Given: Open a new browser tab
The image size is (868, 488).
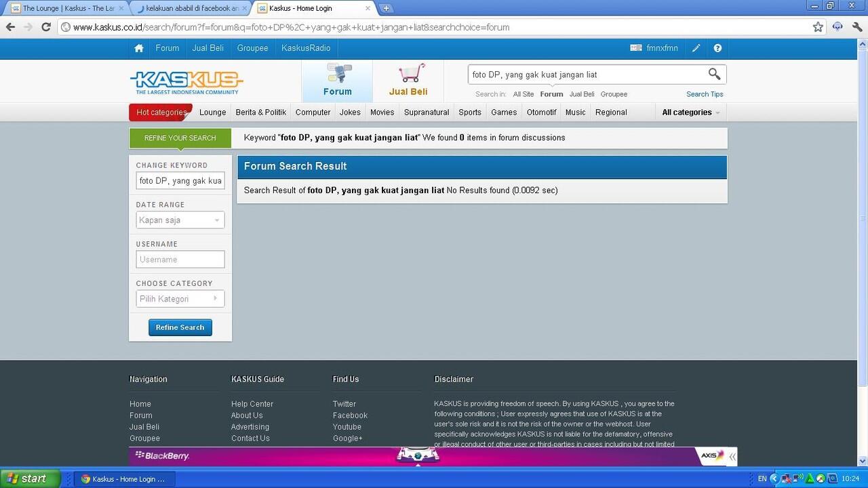Looking at the screenshot, I should 386,8.
